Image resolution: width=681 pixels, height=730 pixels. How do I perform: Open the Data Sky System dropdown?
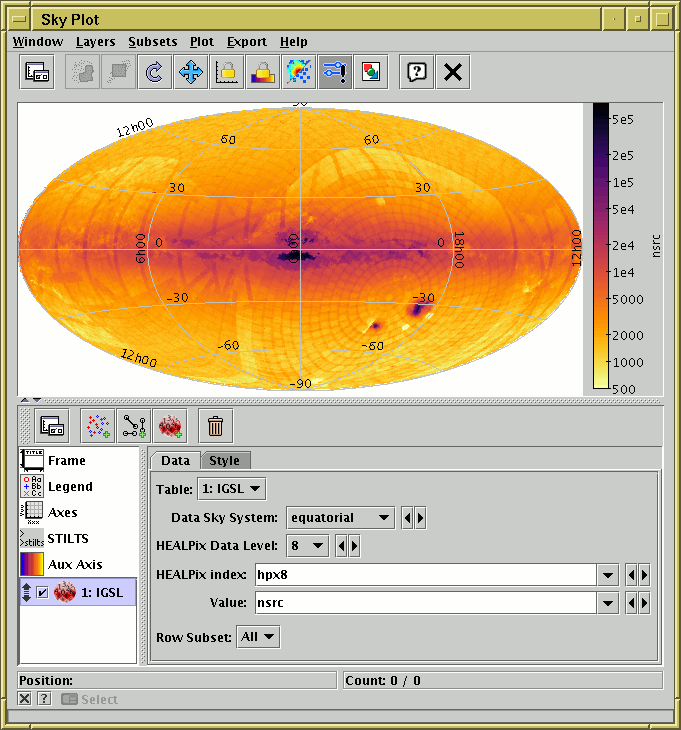point(340,518)
